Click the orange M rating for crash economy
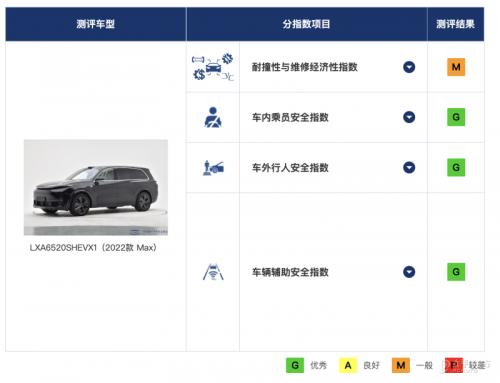Screen dimensions: 500x383 (456, 67)
